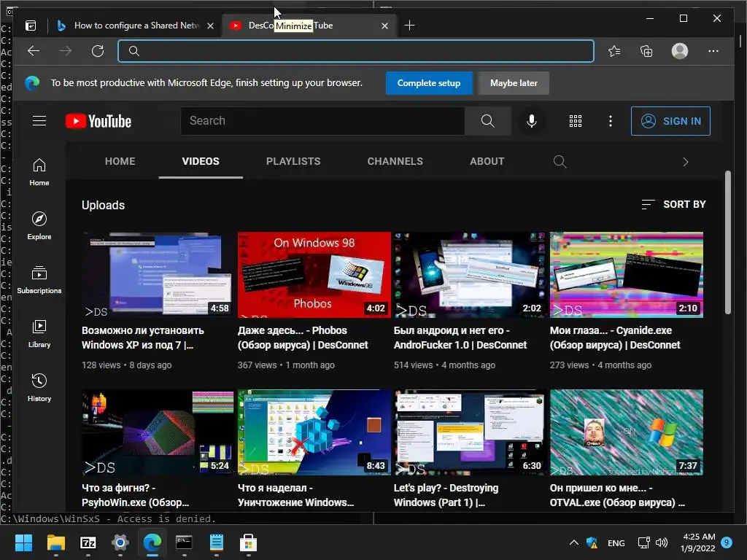Add this page to favorites
747x560 pixels.
tap(614, 51)
